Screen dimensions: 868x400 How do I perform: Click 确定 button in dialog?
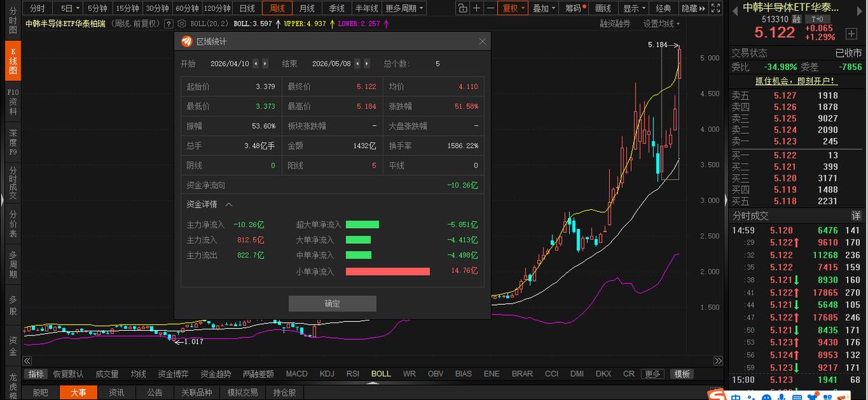tap(332, 304)
